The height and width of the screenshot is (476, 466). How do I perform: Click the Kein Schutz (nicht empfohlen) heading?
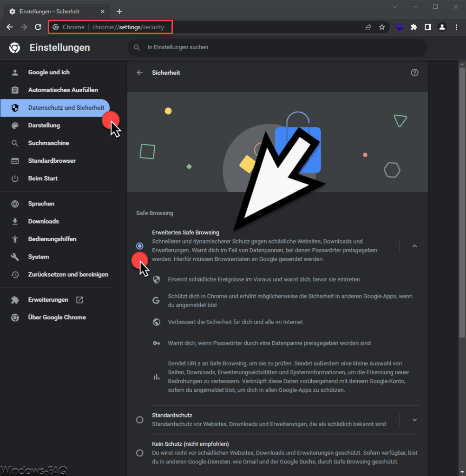190,444
